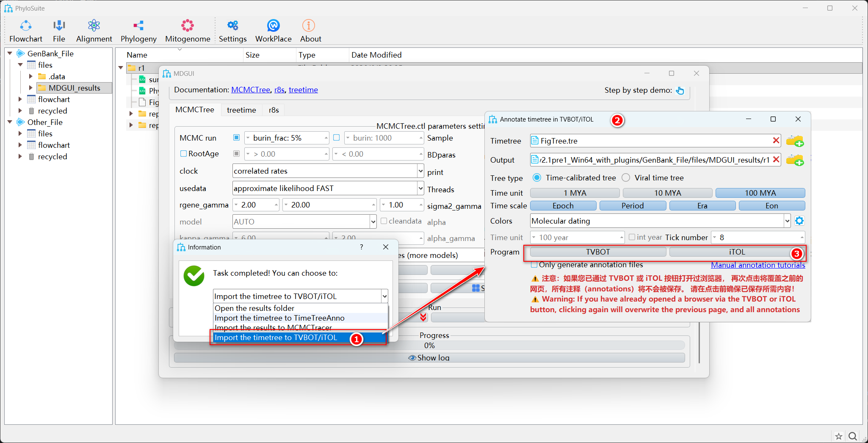Collapse the r1 folder expander
The image size is (868, 443).
(x=121, y=68)
